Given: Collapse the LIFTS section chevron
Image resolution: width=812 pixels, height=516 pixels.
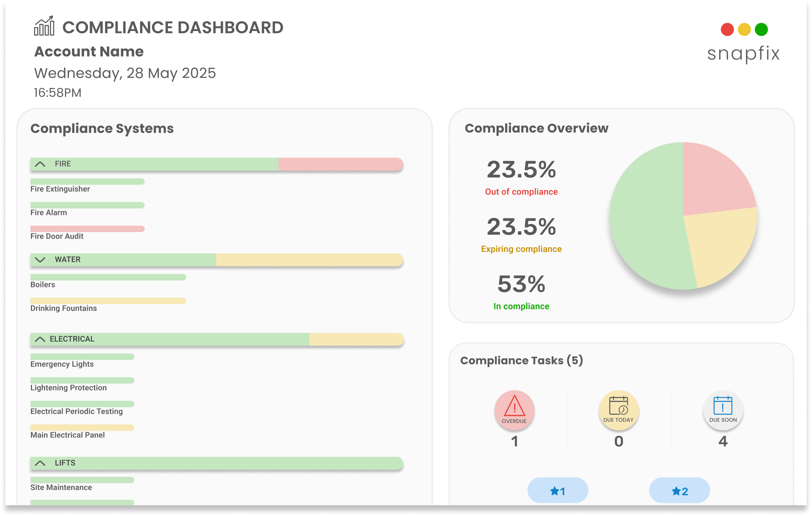Looking at the screenshot, I should click(x=40, y=463).
